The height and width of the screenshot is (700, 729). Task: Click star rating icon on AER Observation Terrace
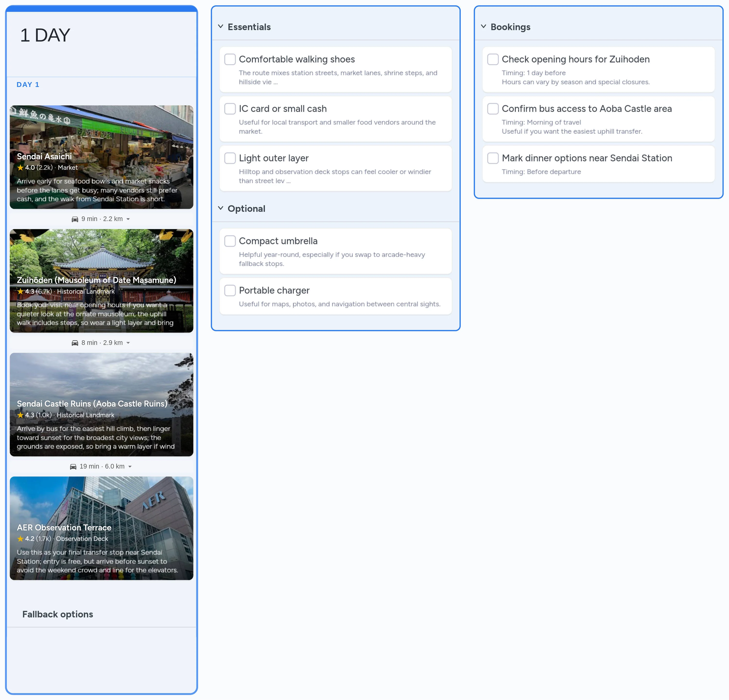(20, 539)
